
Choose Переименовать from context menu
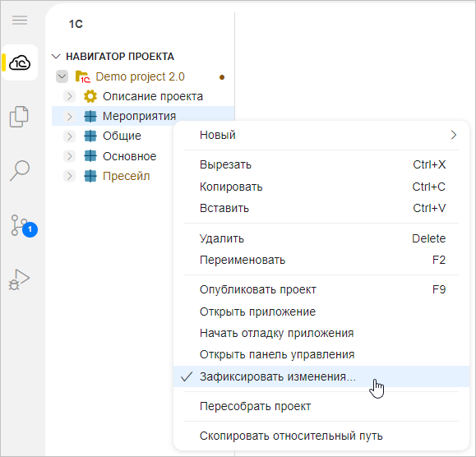coord(321,260)
